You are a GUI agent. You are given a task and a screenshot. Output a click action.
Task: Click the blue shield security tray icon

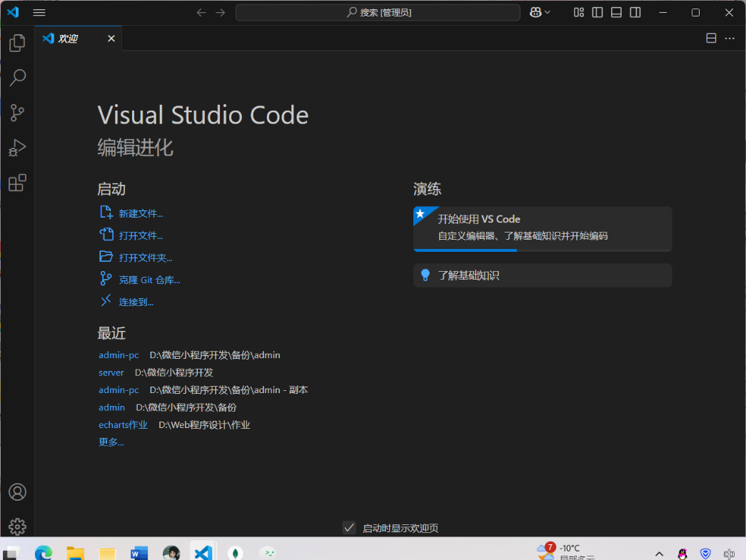[x=705, y=554]
